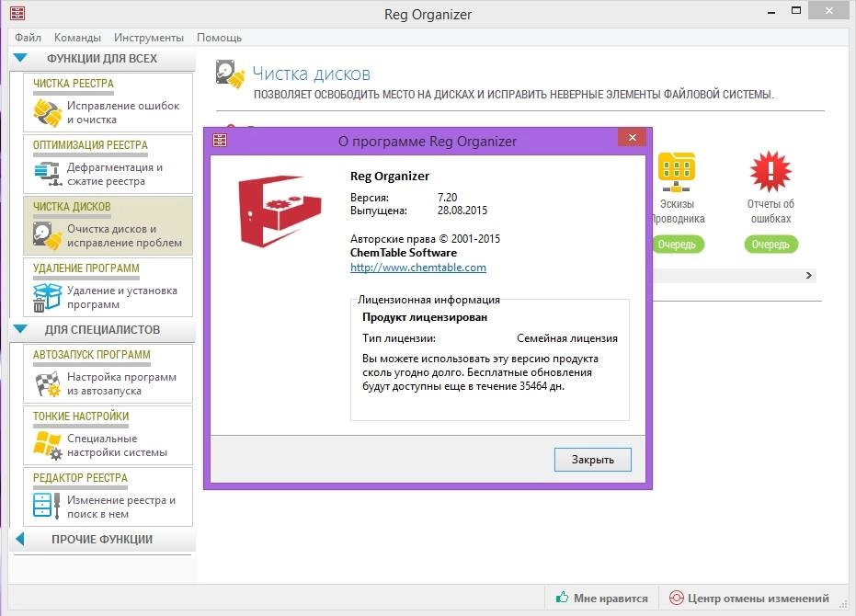Select the ТОНКИЕ НАСТРОЙКИ heading
This screenshot has height=616, width=856.
click(81, 416)
